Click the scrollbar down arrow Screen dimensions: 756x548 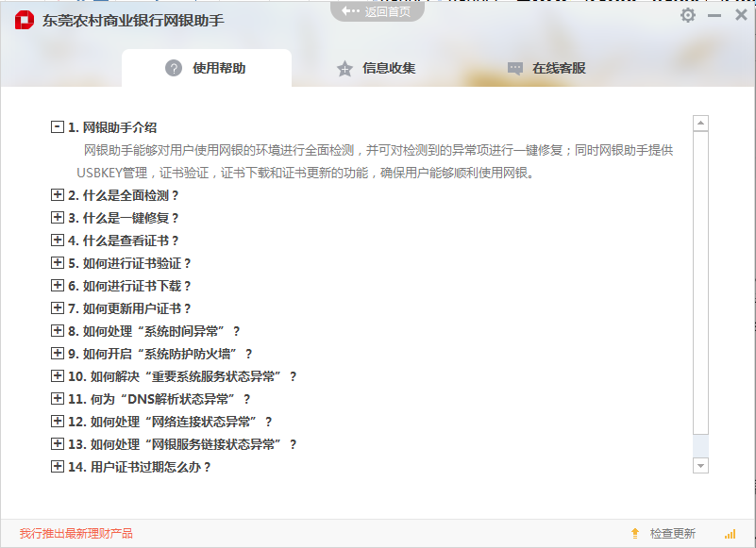tap(700, 466)
